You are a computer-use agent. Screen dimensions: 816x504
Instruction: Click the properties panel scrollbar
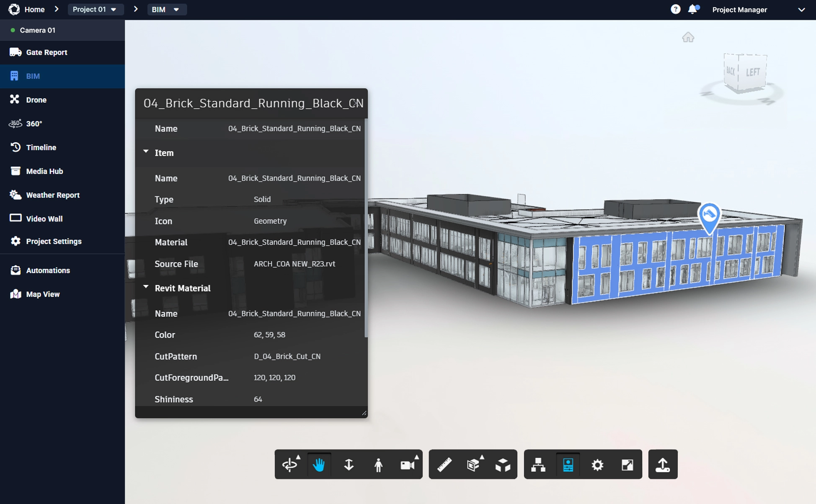366,228
